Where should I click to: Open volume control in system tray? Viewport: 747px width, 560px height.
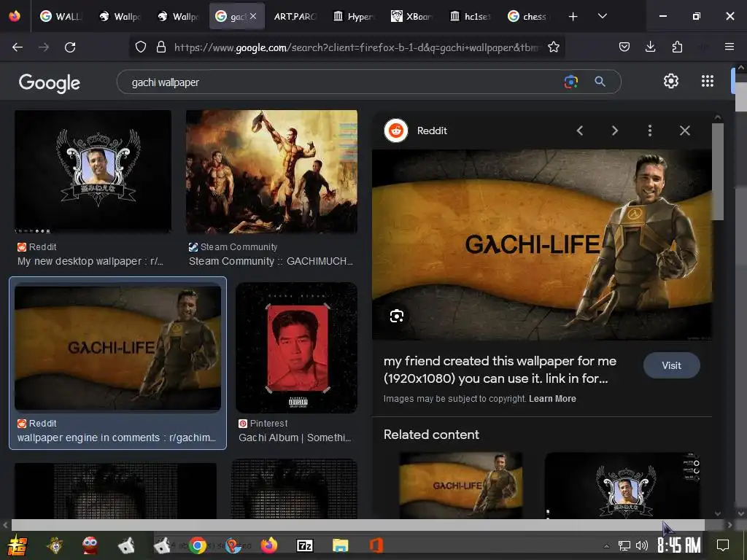[x=642, y=545]
